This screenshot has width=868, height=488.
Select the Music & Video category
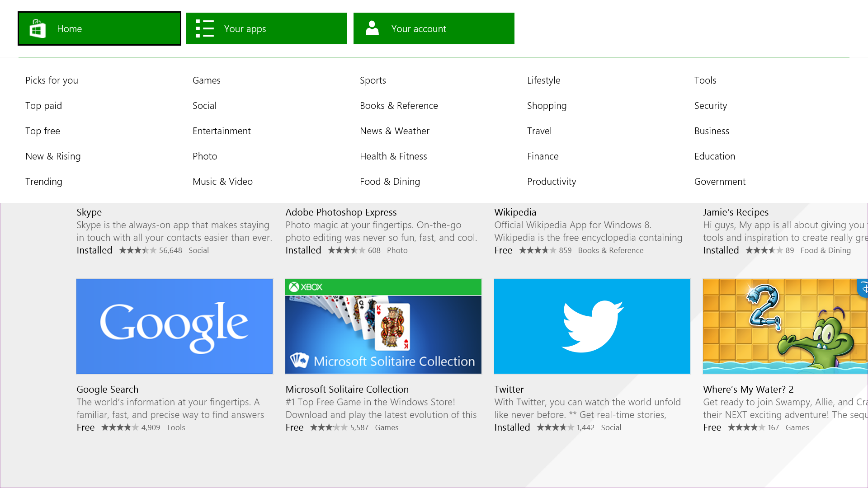222,182
